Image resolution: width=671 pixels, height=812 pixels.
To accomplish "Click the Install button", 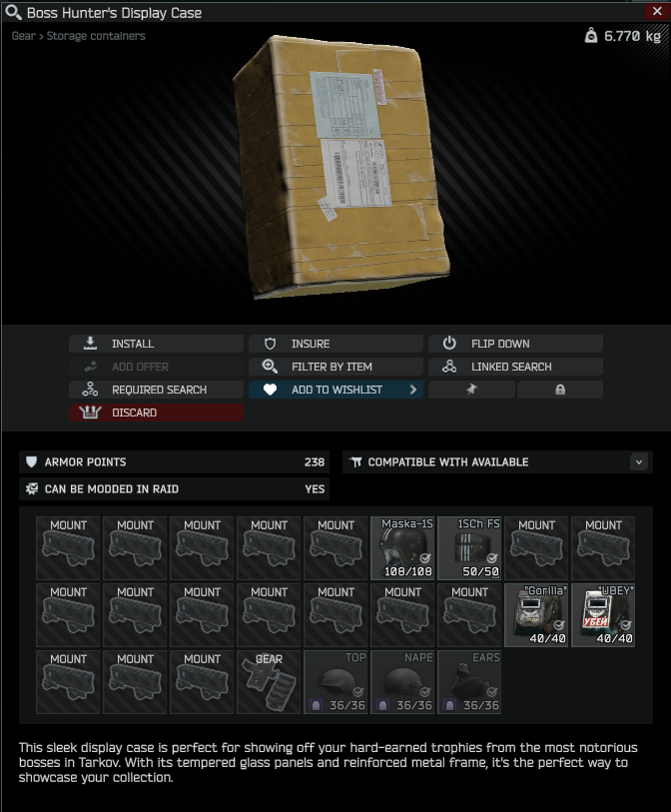I will pyautogui.click(x=156, y=344).
